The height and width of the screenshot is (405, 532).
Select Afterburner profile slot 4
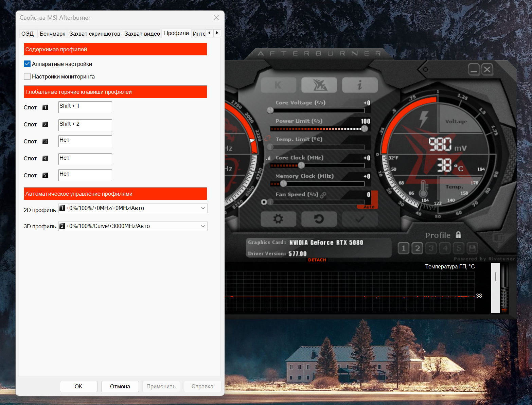[445, 248]
